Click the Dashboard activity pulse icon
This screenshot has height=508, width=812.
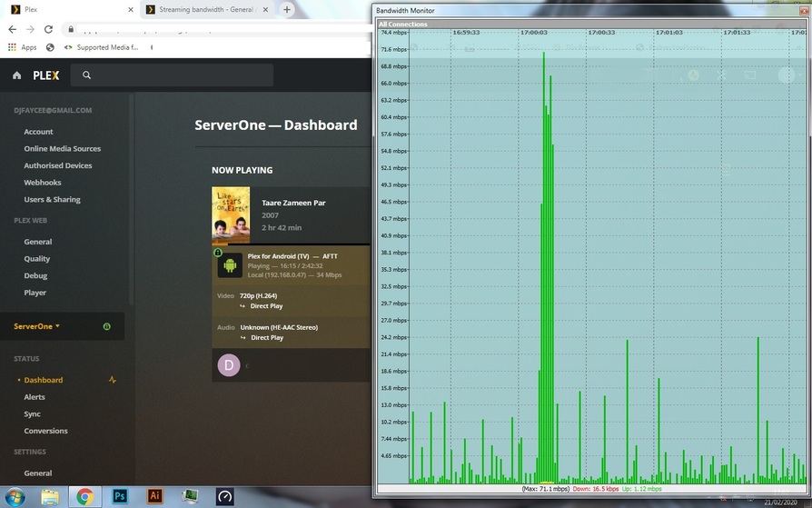click(x=113, y=380)
